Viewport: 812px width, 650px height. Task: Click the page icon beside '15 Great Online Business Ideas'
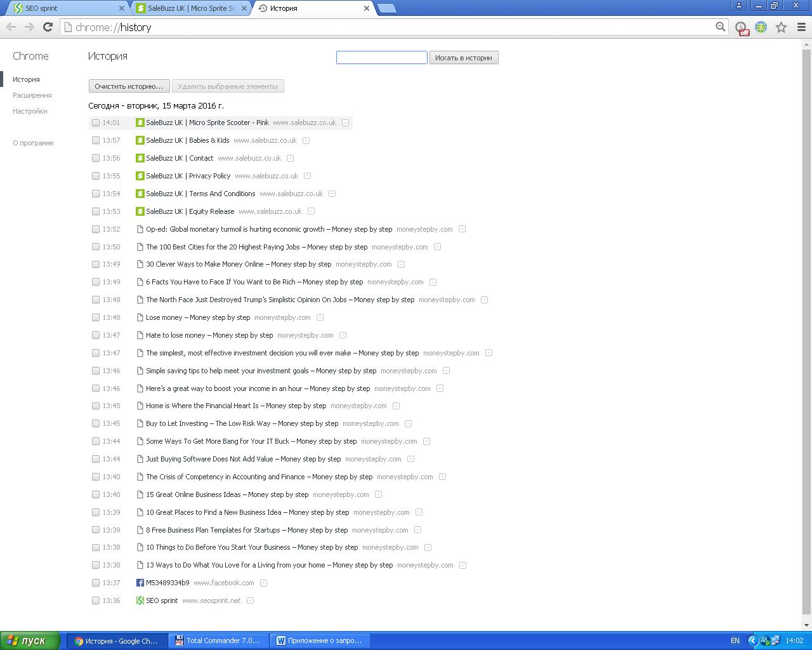pos(140,494)
